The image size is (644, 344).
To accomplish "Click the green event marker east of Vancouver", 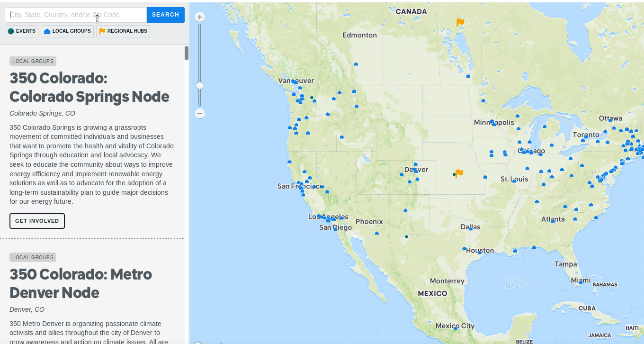I will (312, 98).
